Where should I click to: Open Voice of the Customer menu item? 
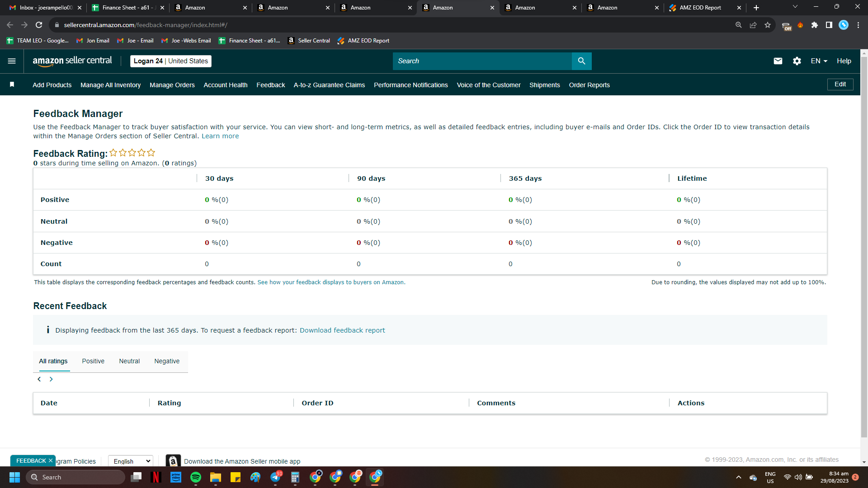[489, 85]
